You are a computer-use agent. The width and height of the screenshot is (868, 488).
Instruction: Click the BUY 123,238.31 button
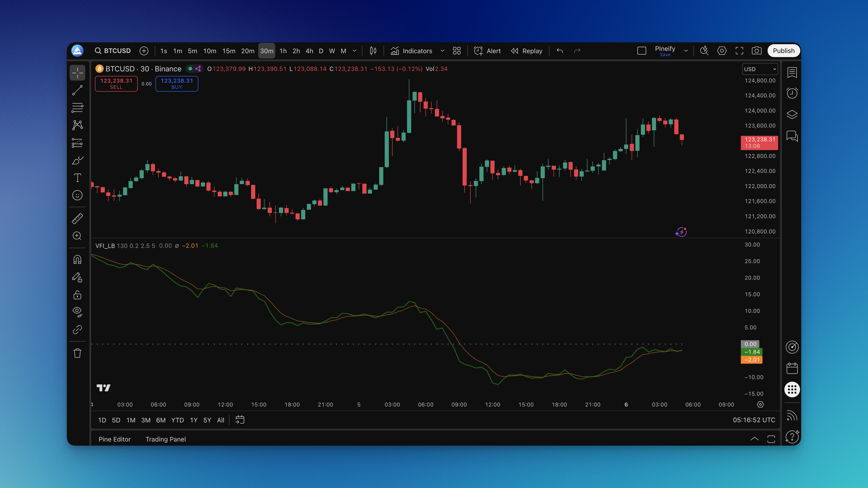(x=176, y=84)
